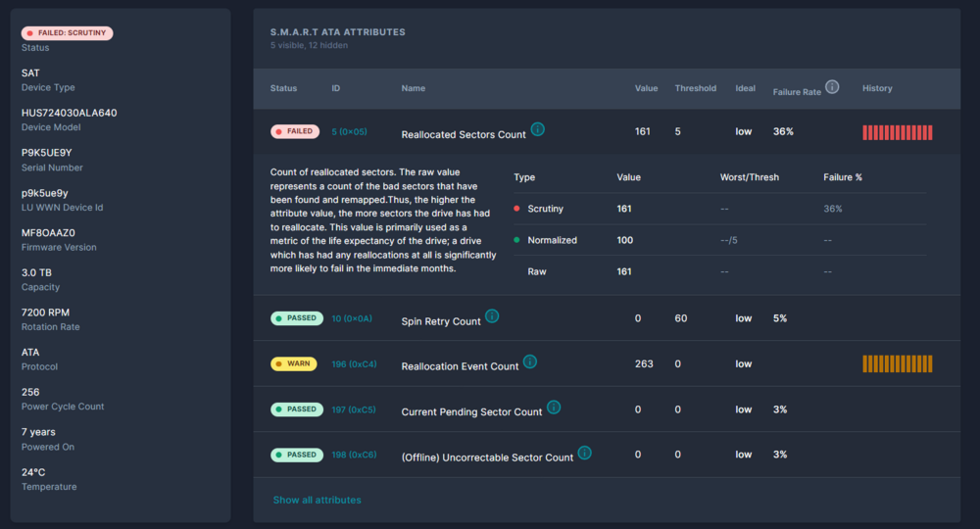Click info icon beside Uncorrectable Sector Count

tap(584, 453)
